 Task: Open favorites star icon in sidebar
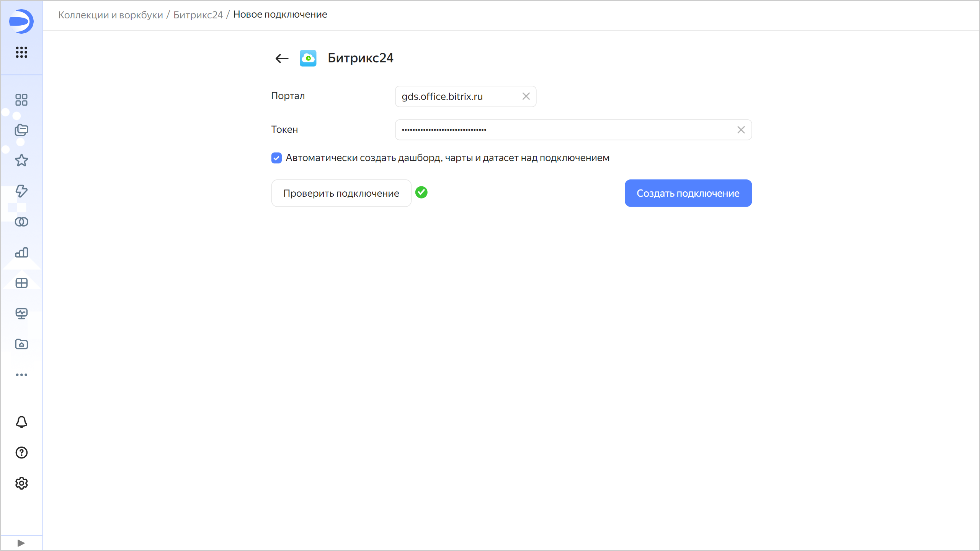coord(21,160)
